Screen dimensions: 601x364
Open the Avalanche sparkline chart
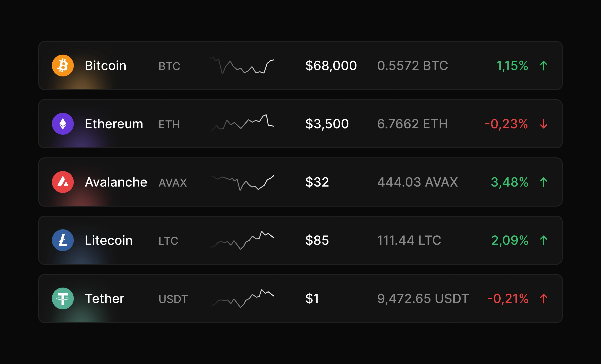point(242,183)
